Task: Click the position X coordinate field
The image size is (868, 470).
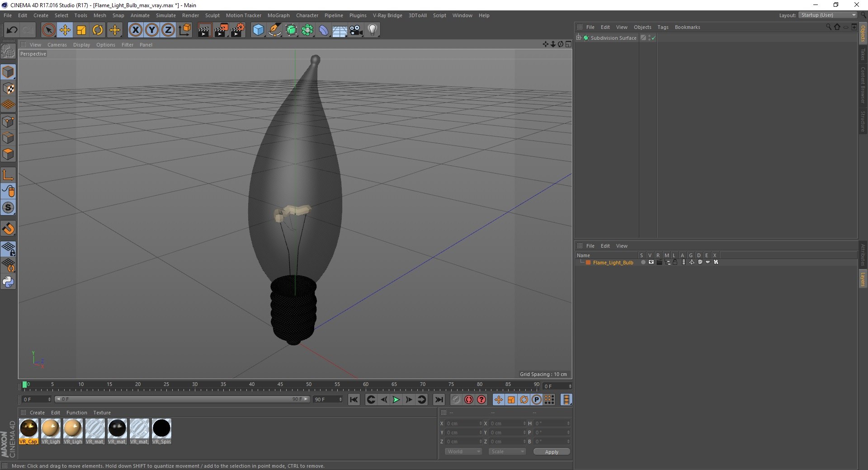Action: pyautogui.click(x=463, y=423)
